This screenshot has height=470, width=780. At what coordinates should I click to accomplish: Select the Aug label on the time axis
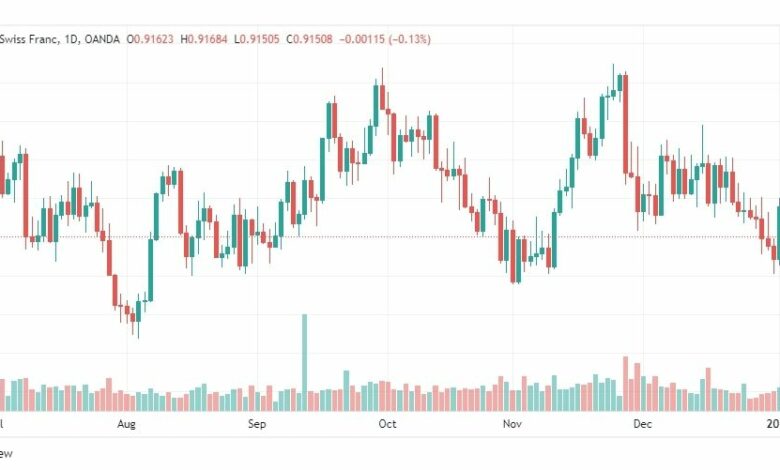[x=126, y=424]
